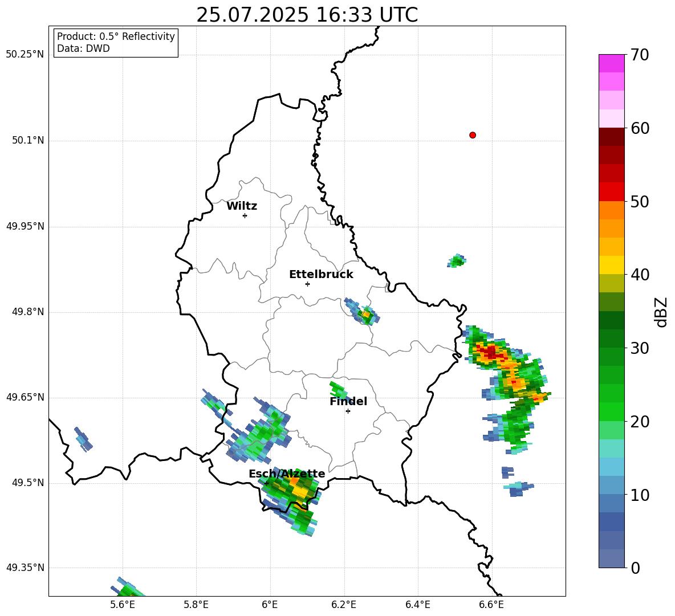
Task: Click the red radar site marker dot
Action: tap(472, 135)
